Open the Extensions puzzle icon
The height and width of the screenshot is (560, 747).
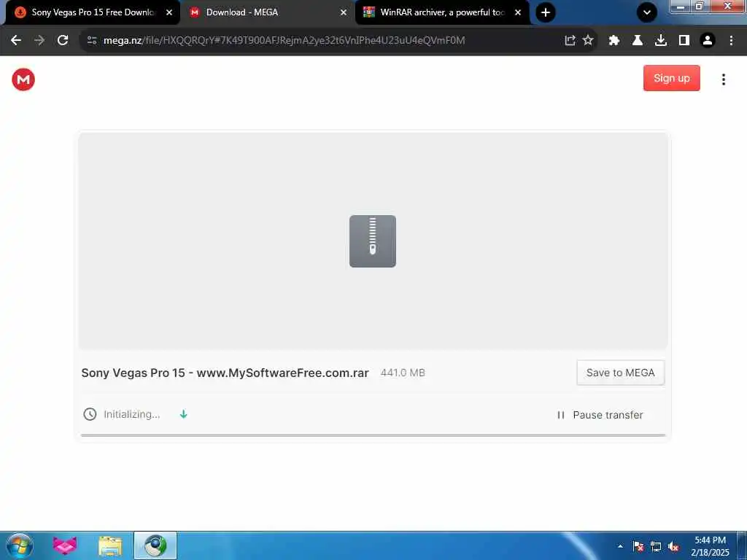point(614,40)
